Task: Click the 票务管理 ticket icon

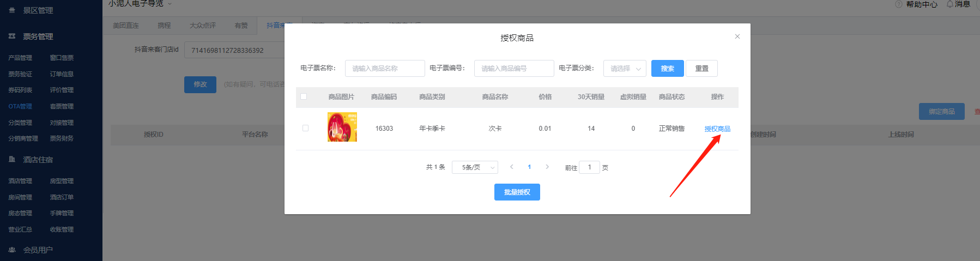Action: [12, 37]
